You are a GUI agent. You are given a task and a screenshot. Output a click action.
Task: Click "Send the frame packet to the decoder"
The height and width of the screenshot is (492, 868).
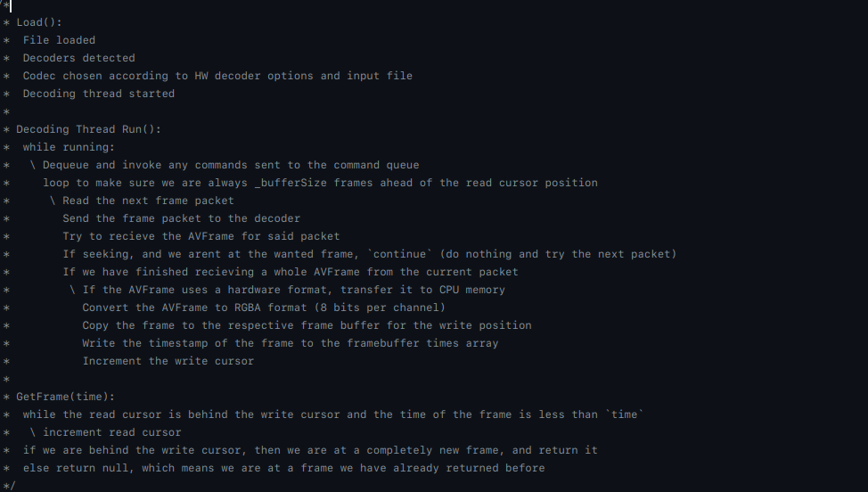pyautogui.click(x=181, y=218)
